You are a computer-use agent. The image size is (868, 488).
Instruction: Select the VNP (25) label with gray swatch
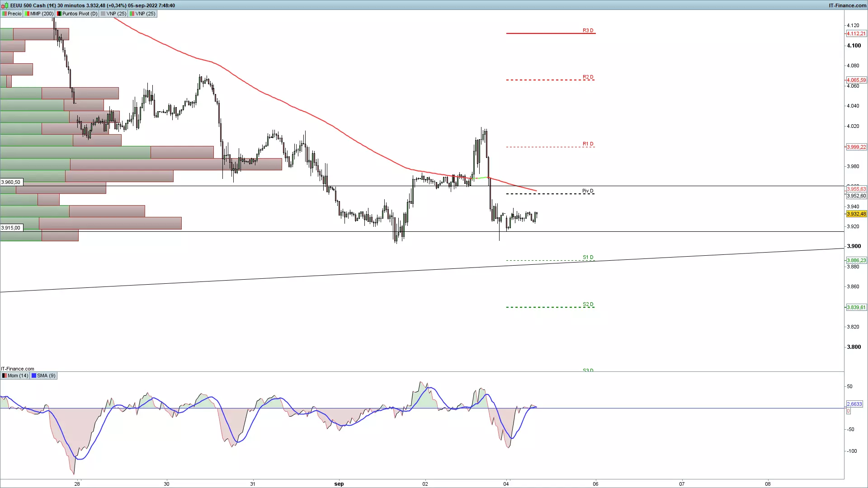coord(113,14)
